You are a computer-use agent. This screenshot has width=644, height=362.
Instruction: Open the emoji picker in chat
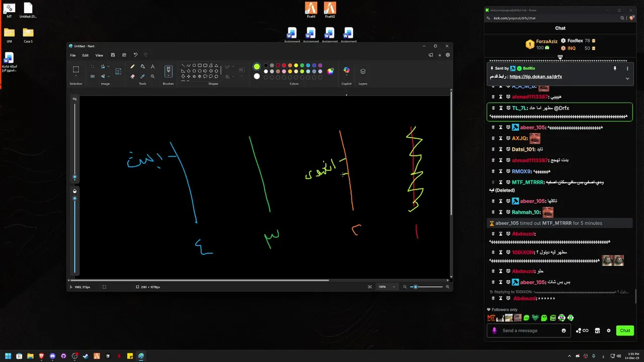click(563, 330)
